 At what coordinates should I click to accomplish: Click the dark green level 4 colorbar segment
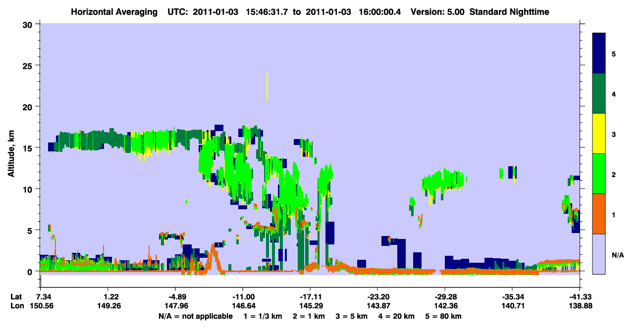tap(599, 94)
